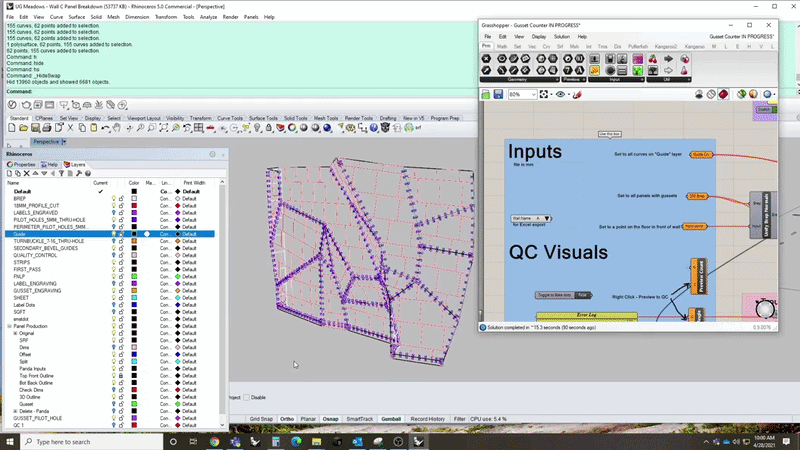Click the hammer Tools icon in Layers panel
Screen dimensions: 800x450
tap(79, 173)
